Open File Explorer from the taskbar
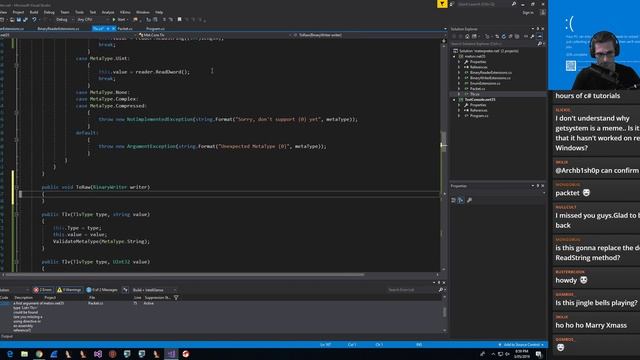The height and width of the screenshot is (360, 640). [24, 354]
